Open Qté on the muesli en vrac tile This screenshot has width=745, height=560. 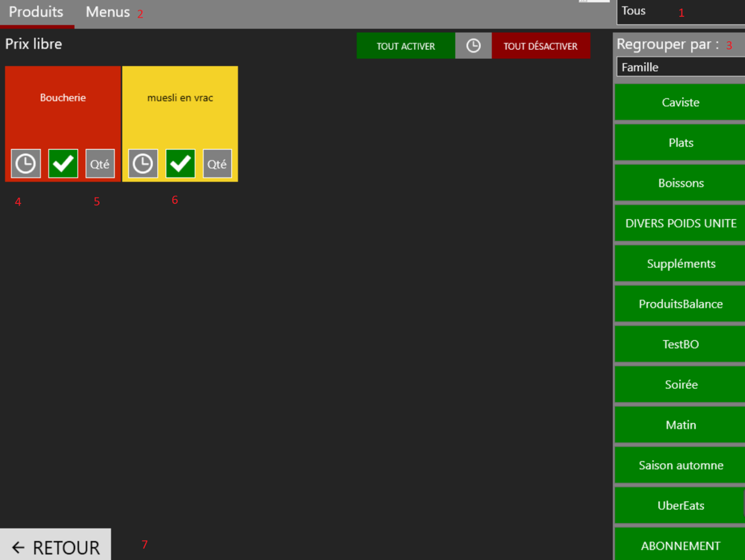point(217,163)
